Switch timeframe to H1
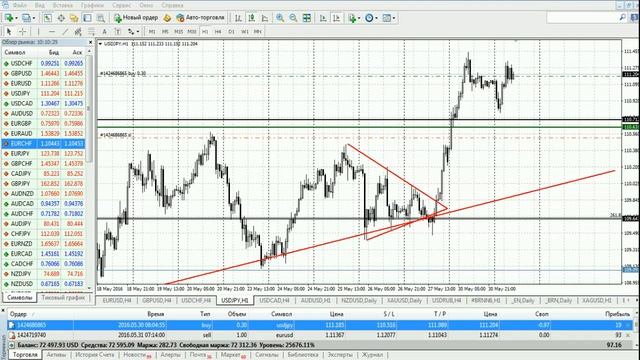This screenshot has height=360, width=640. click(x=205, y=31)
